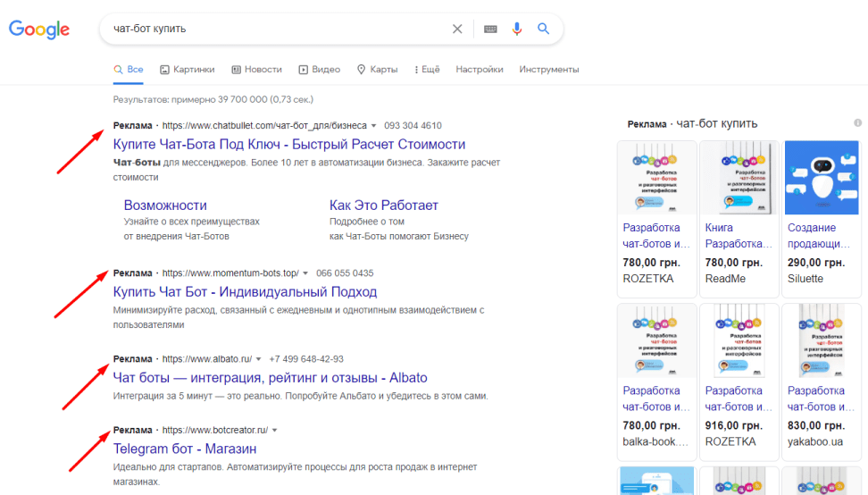Click the Siluette robot product thumbnail

(821, 178)
